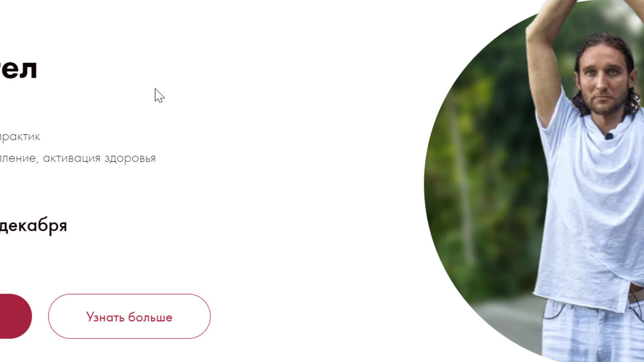Select the bold heading fragment "тел"

tap(18, 69)
